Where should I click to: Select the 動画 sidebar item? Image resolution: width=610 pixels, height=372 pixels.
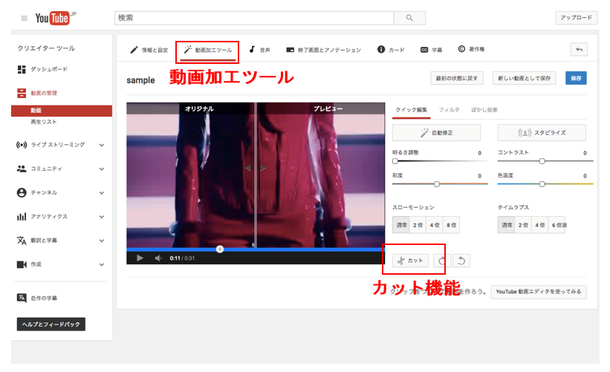61,111
